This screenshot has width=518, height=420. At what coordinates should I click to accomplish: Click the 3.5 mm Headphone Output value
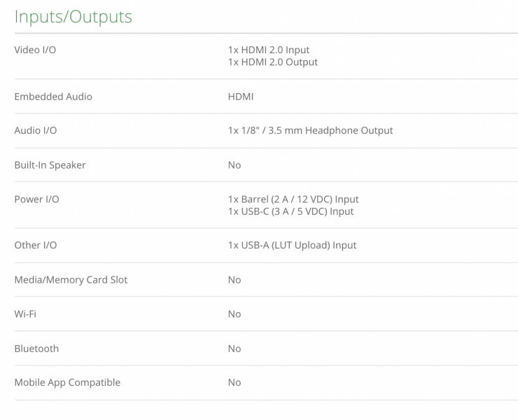[310, 131]
